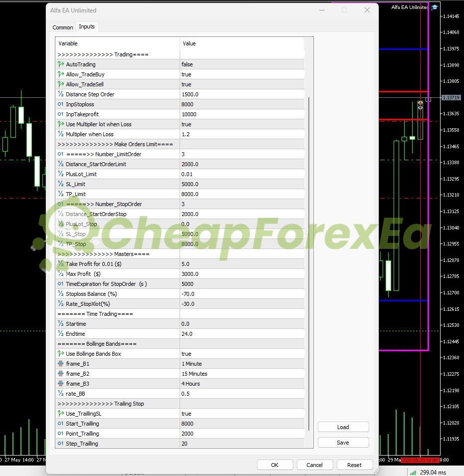Click the Number_LimitOrder integer icon
The width and height of the screenshot is (464, 476).
tap(61, 154)
